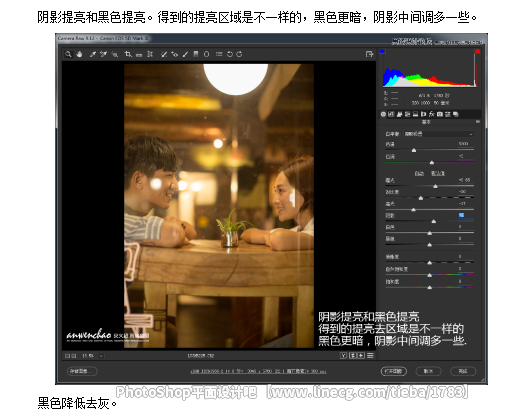Screen dimensions: 524x411
Task: Select the Color Sampler tool
Action: (x=103, y=54)
